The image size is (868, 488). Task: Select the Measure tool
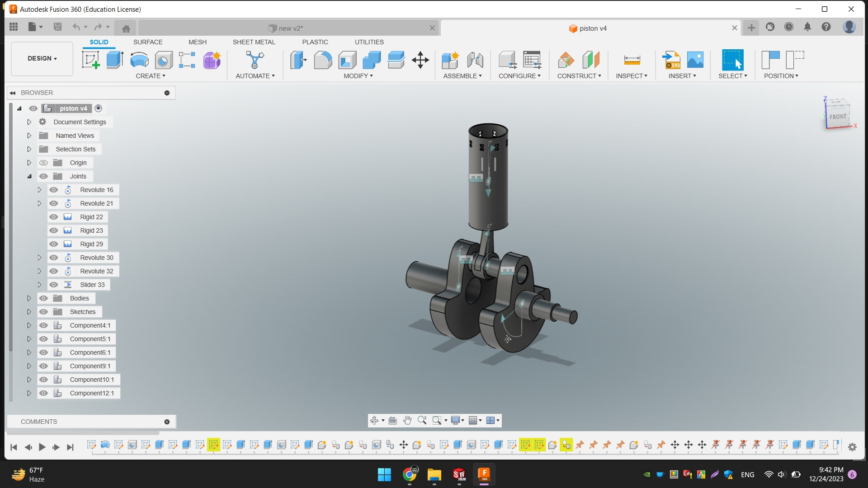click(632, 60)
